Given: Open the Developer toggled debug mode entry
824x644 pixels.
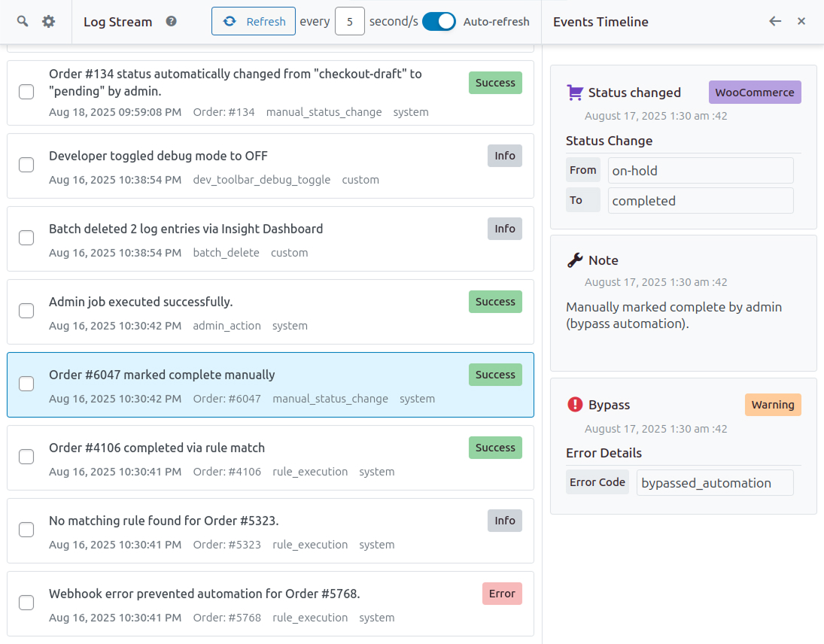Looking at the screenshot, I should [x=158, y=156].
